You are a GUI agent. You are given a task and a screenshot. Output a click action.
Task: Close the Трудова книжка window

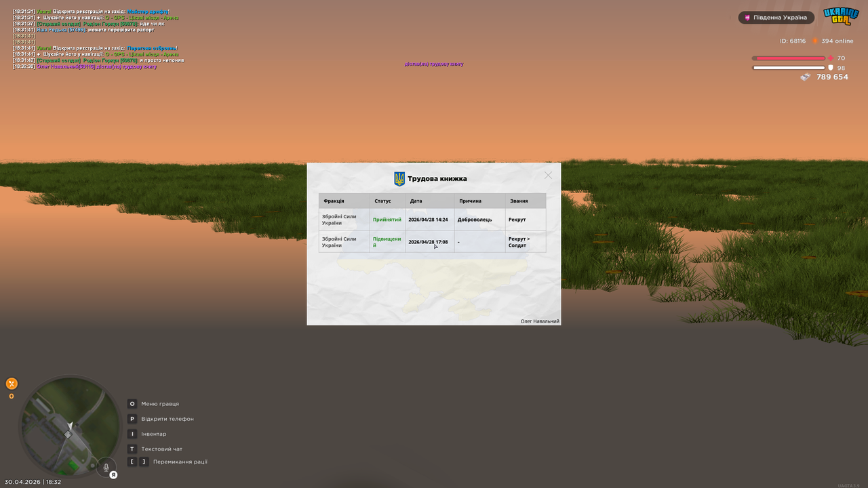point(548,175)
